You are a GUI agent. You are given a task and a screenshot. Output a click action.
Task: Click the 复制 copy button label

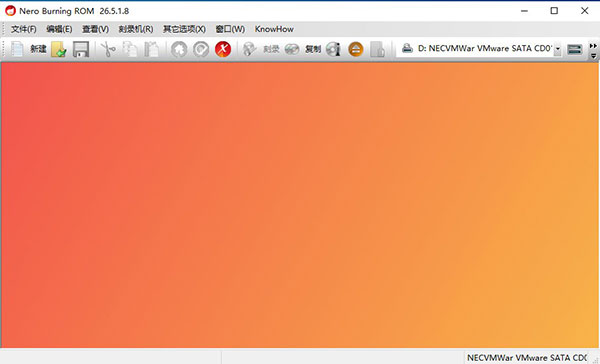coord(313,49)
